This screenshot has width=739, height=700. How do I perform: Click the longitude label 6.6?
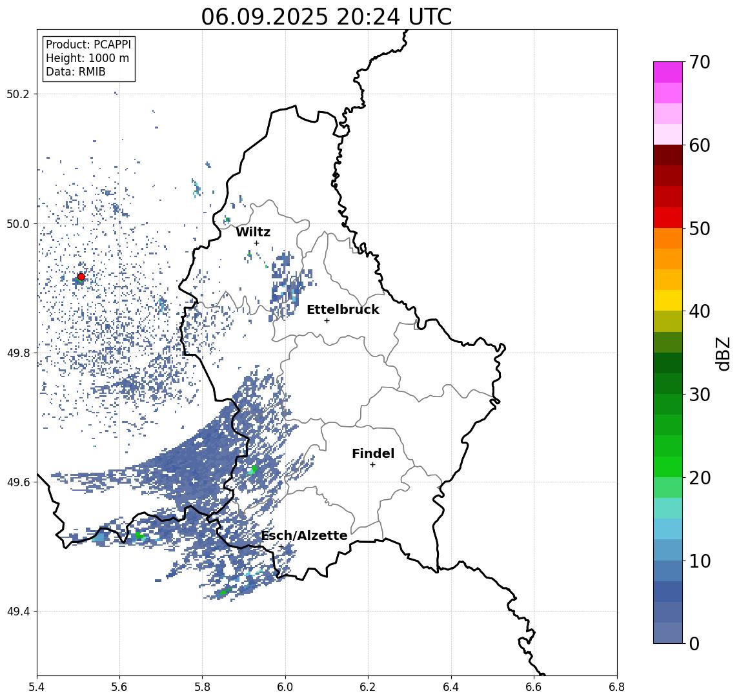(534, 687)
